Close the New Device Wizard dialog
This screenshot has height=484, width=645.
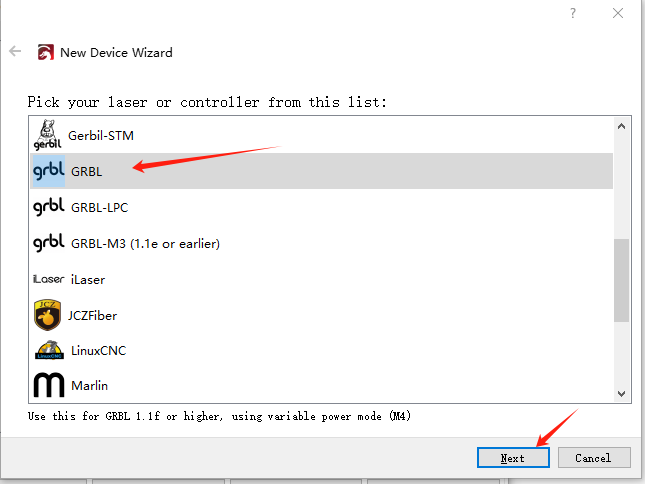[617, 13]
